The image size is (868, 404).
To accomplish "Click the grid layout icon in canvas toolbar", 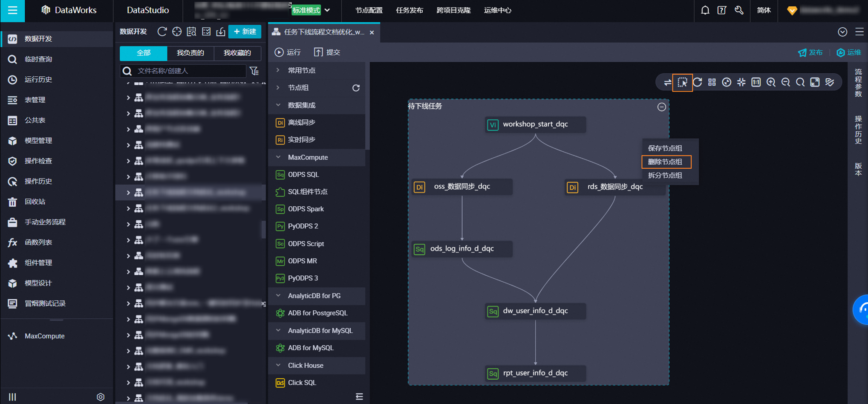I will point(712,82).
